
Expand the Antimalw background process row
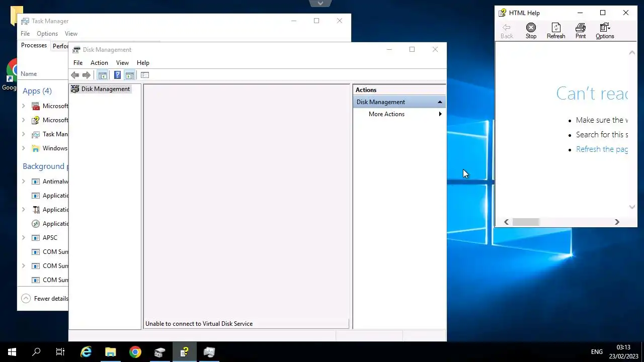(x=23, y=182)
